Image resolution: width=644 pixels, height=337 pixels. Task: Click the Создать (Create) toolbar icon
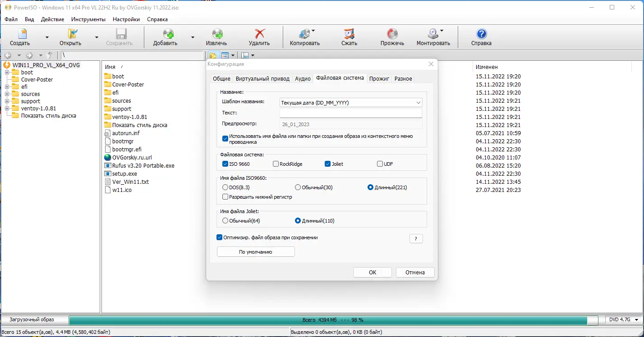pos(22,34)
